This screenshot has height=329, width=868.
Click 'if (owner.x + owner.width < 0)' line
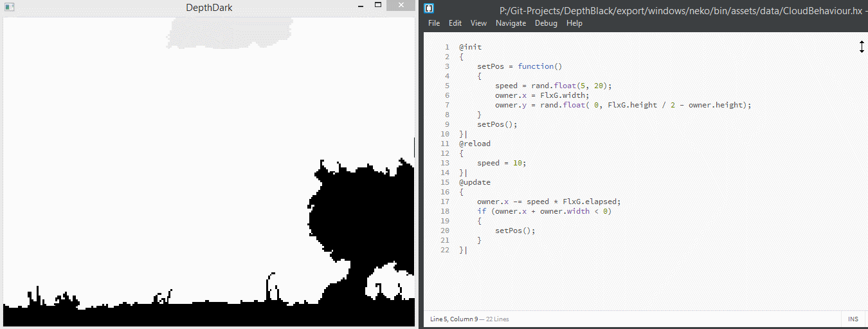pos(545,211)
